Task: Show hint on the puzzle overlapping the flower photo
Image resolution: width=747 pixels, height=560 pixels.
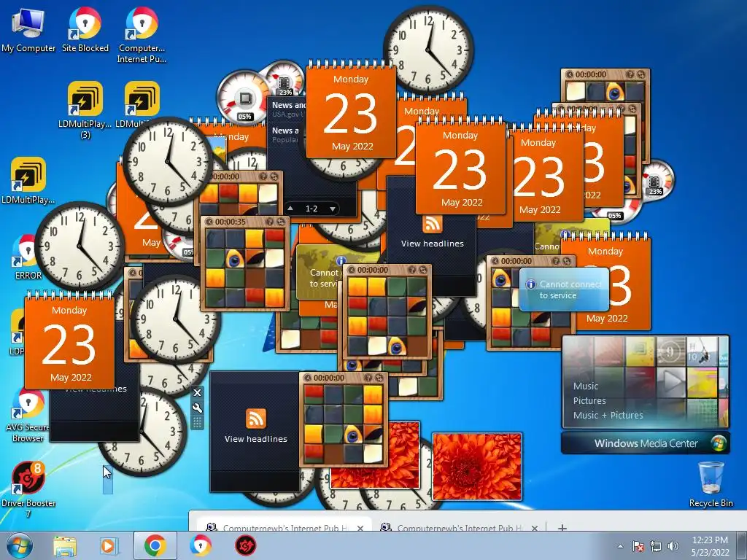Action: click(368, 378)
